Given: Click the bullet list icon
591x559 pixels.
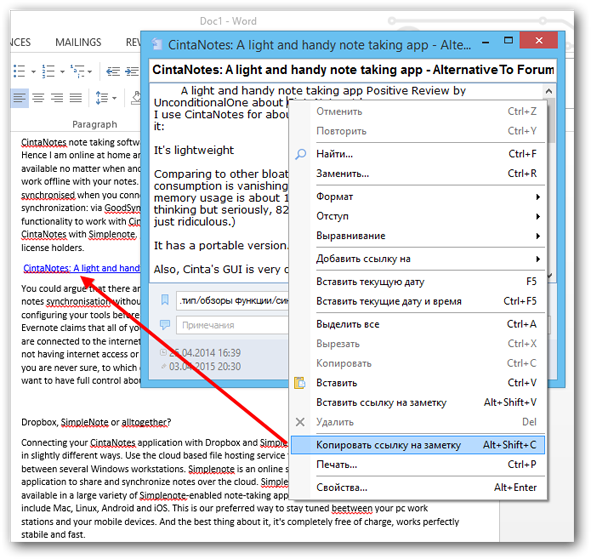Looking at the screenshot, I should pos(19,71).
